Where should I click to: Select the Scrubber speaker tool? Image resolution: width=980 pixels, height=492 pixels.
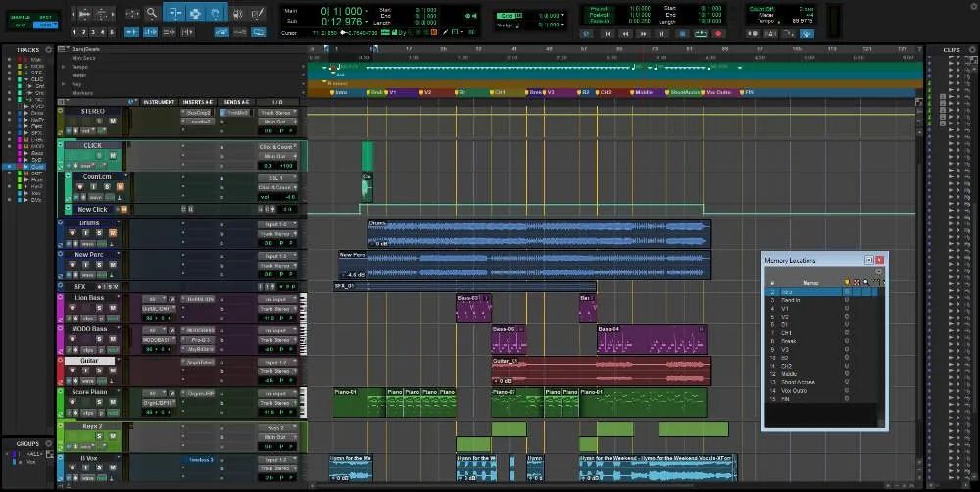[237, 13]
